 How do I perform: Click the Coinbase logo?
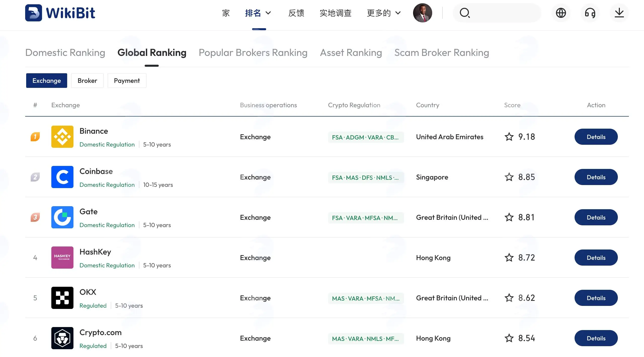tap(62, 177)
